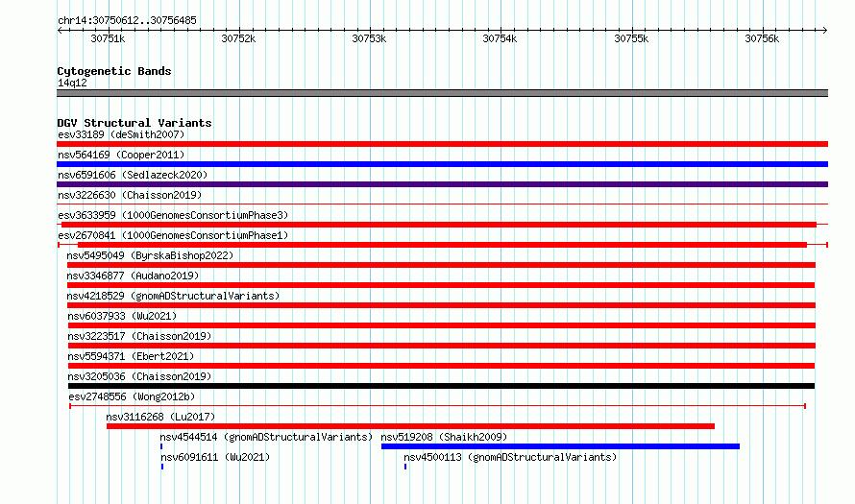Select the purple nsv6591606 variant bar

pyautogui.click(x=442, y=184)
